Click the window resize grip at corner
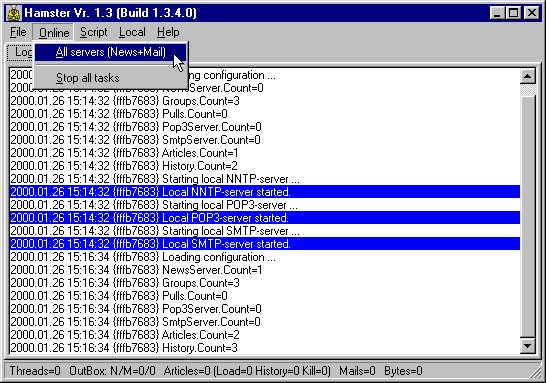 (535, 372)
